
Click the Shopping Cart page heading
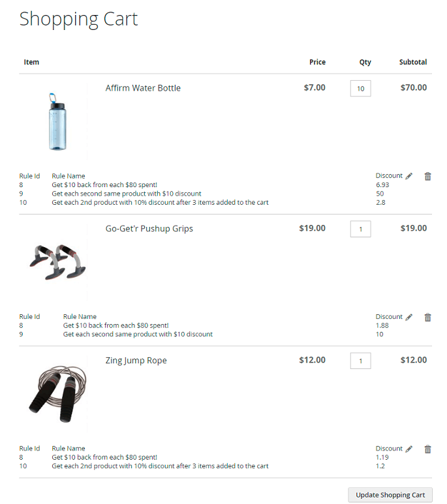[78, 19]
